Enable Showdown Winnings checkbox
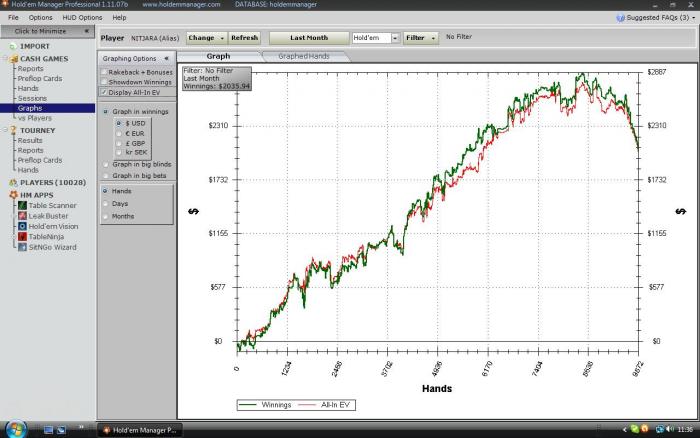This screenshot has height=438, width=700. pos(104,82)
